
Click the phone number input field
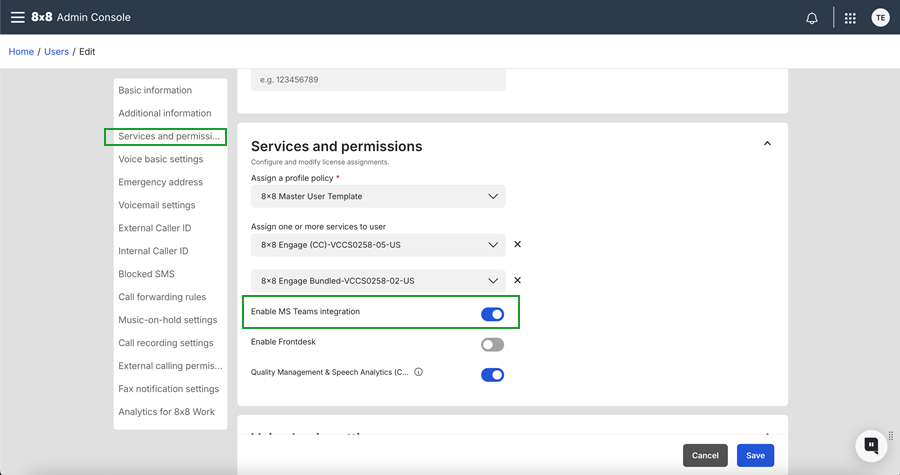coord(378,80)
